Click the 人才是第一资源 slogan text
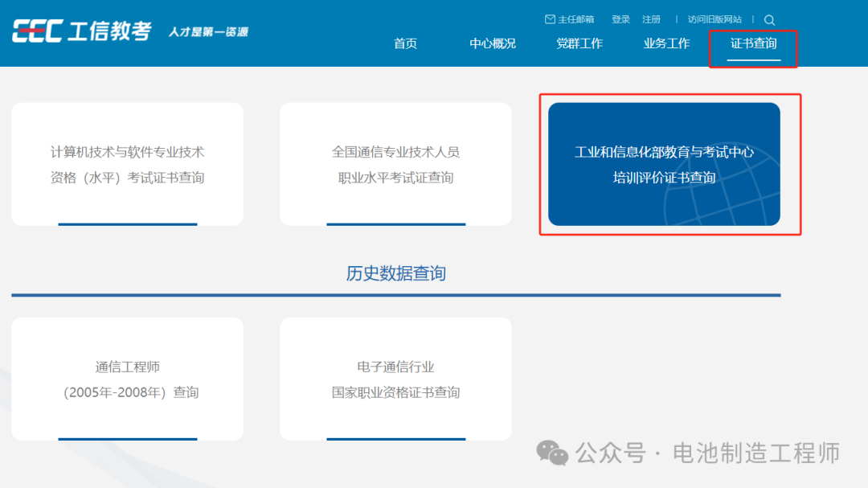868x488 pixels. pyautogui.click(x=208, y=32)
